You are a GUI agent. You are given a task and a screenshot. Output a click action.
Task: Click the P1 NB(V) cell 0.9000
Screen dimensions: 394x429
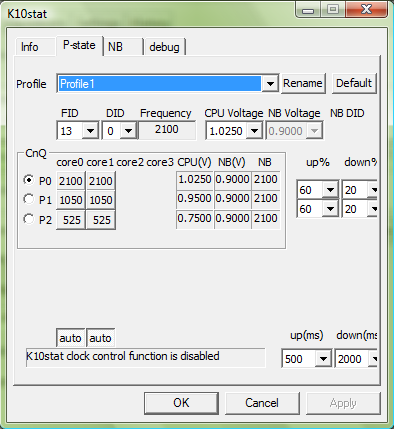pyautogui.click(x=232, y=199)
